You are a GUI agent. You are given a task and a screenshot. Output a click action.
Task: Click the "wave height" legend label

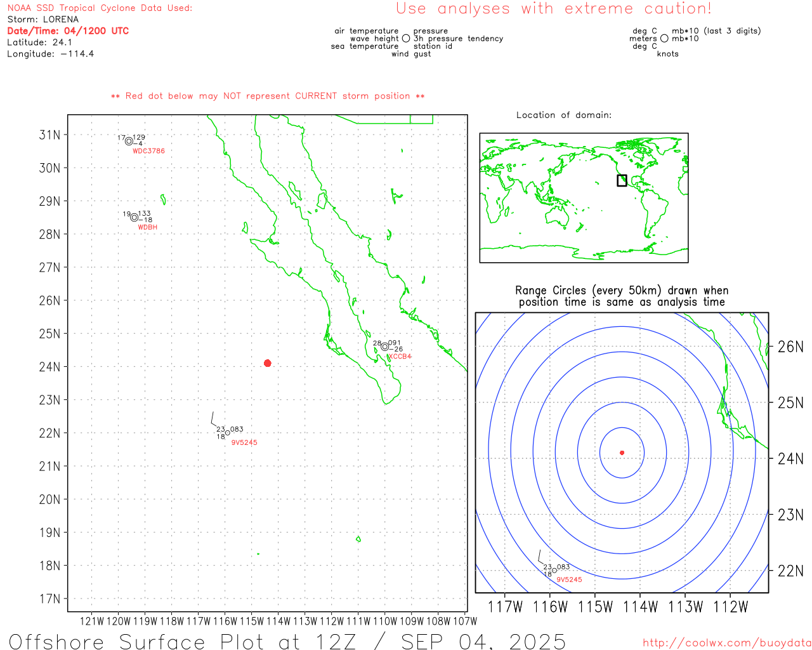374,39
